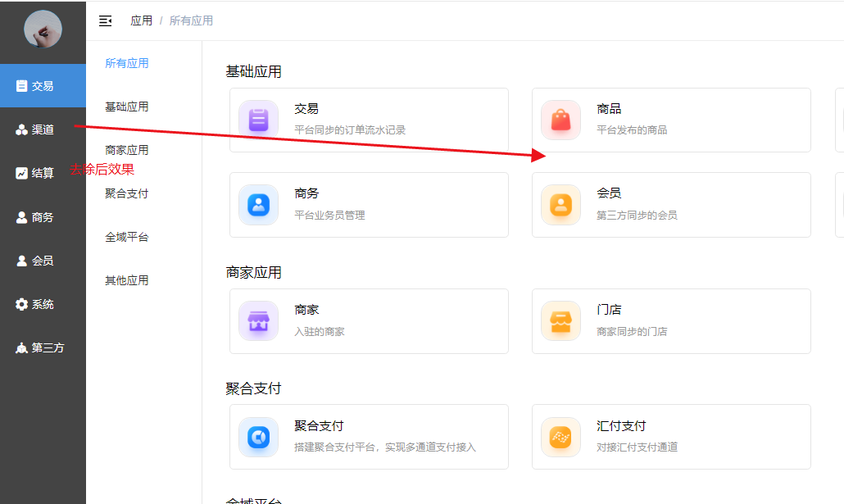Select 交易 in the dark sidebar

click(43, 86)
